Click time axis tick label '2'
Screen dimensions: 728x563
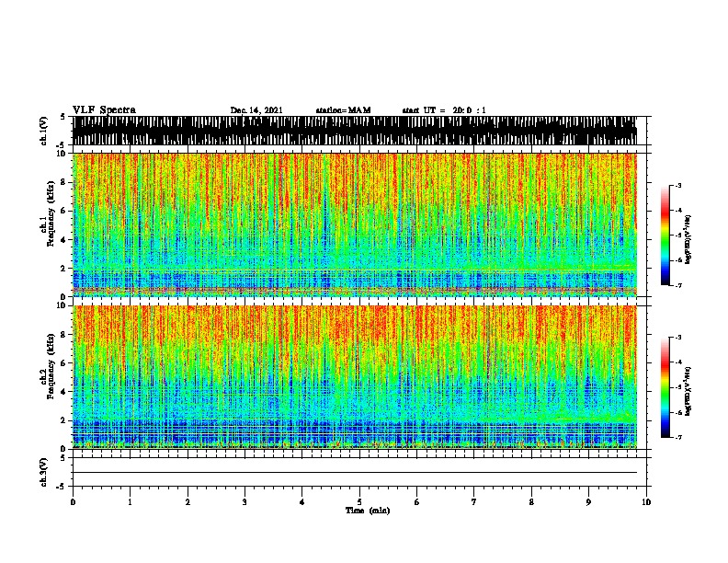[x=188, y=502]
